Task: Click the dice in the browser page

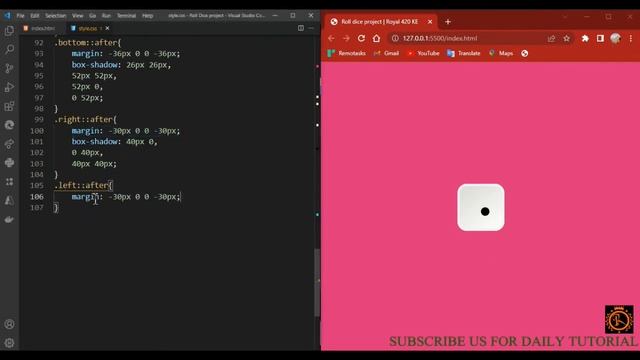Action: click(481, 207)
